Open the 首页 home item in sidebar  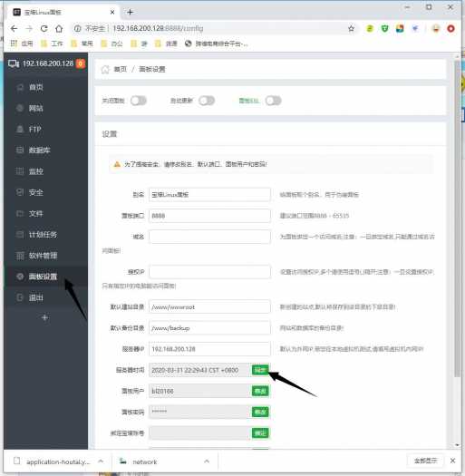[46, 87]
